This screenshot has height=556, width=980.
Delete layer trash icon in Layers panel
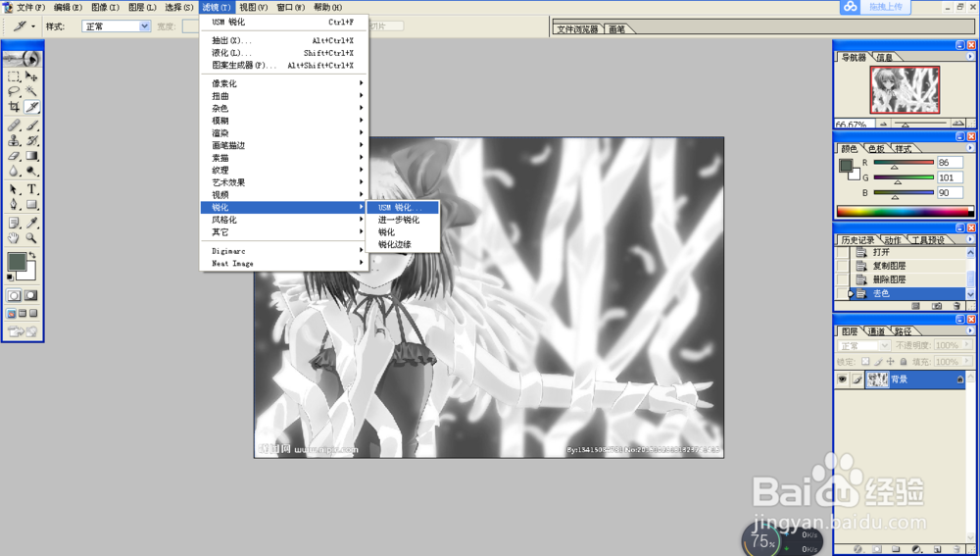point(956,549)
